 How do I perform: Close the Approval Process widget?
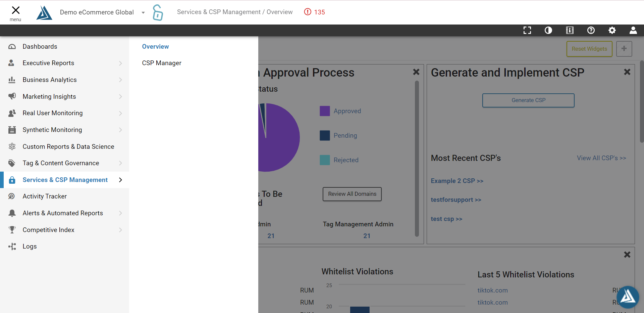click(416, 72)
